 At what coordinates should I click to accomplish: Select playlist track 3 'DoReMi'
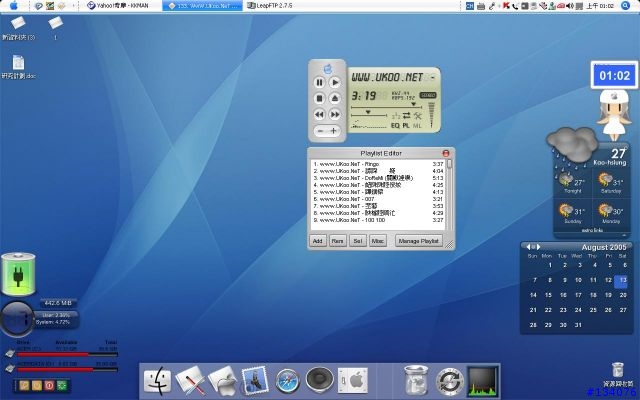(x=378, y=178)
